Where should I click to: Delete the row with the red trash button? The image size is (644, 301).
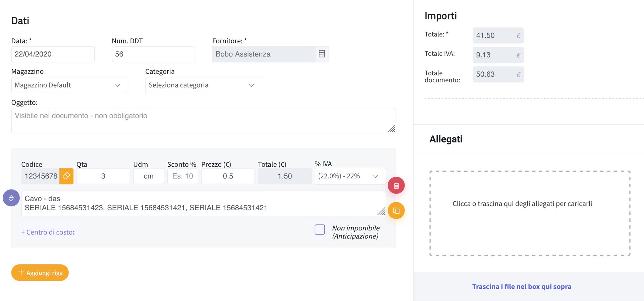pyautogui.click(x=396, y=185)
